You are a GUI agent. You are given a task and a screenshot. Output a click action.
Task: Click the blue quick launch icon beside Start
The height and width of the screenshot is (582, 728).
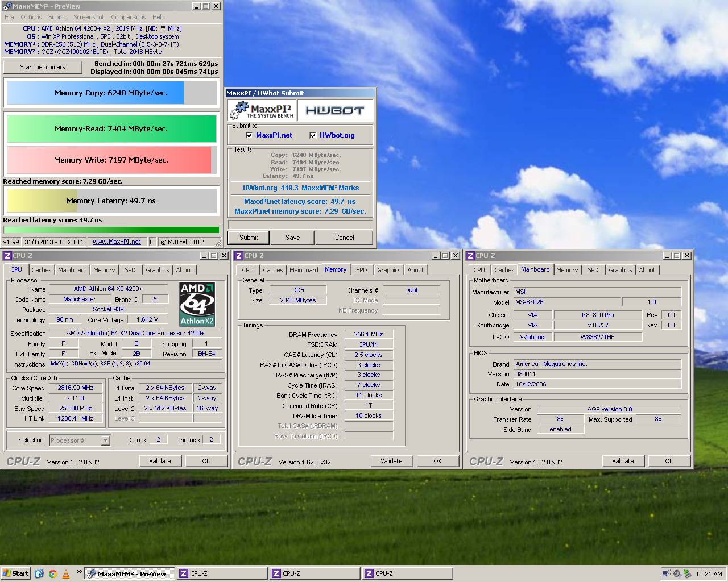coord(39,573)
